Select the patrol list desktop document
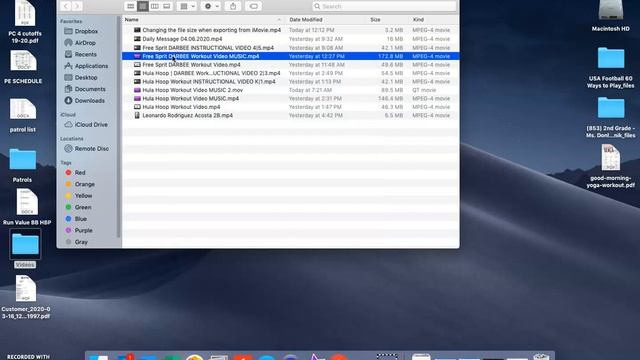The height and width of the screenshot is (360, 640). [23, 116]
